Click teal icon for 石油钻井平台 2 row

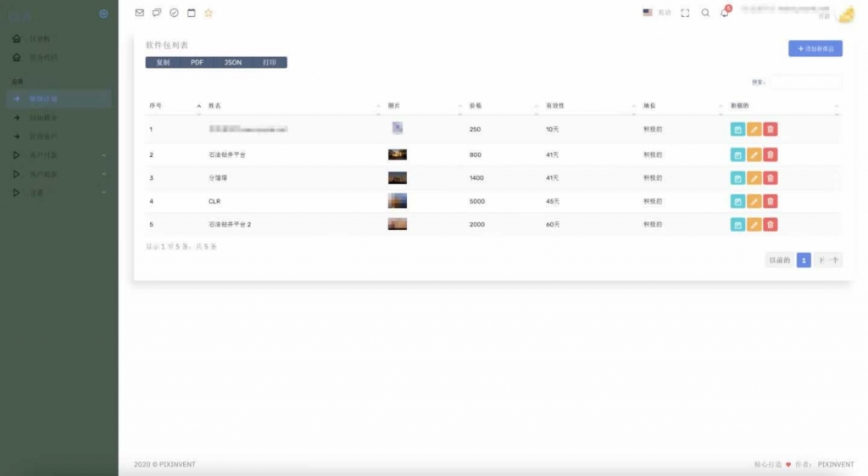pos(737,224)
